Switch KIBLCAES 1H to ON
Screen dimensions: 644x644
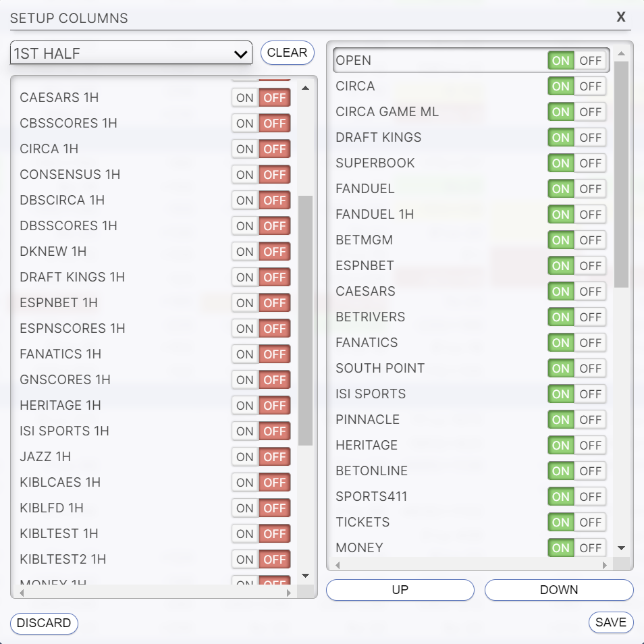tap(245, 483)
